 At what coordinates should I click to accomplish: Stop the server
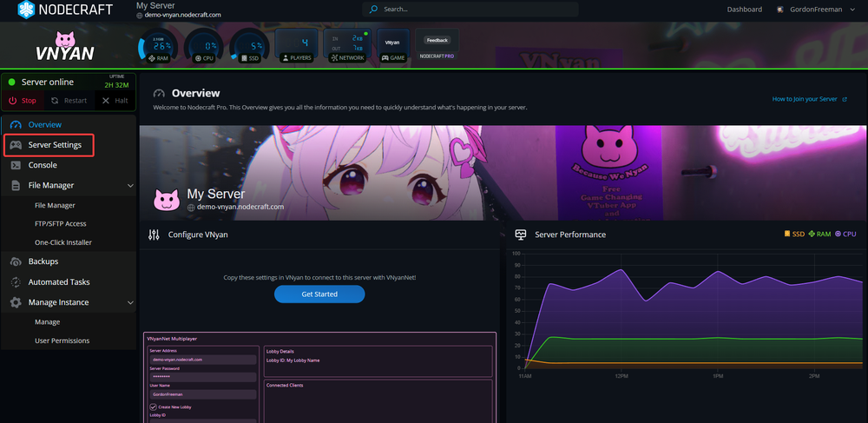coord(23,101)
